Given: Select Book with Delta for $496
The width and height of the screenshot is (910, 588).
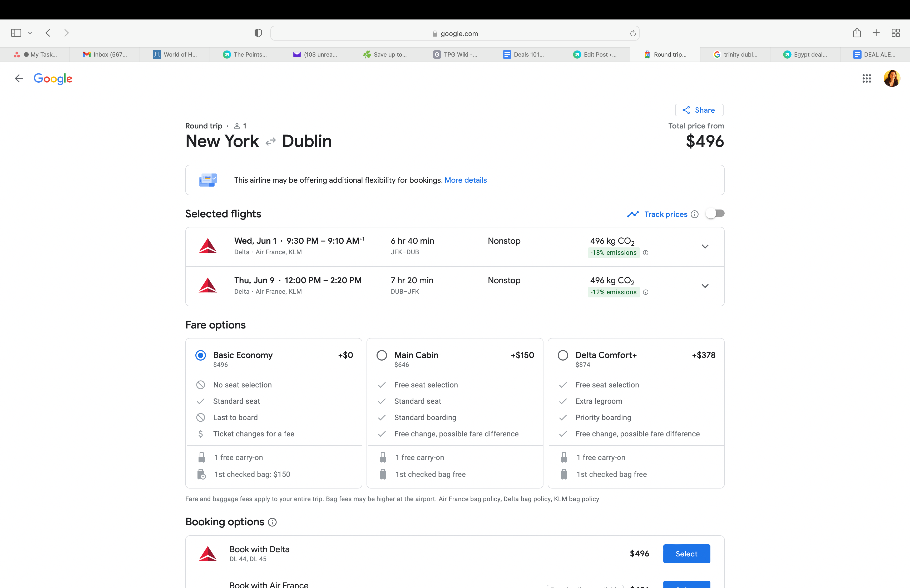Looking at the screenshot, I should pyautogui.click(x=686, y=554).
